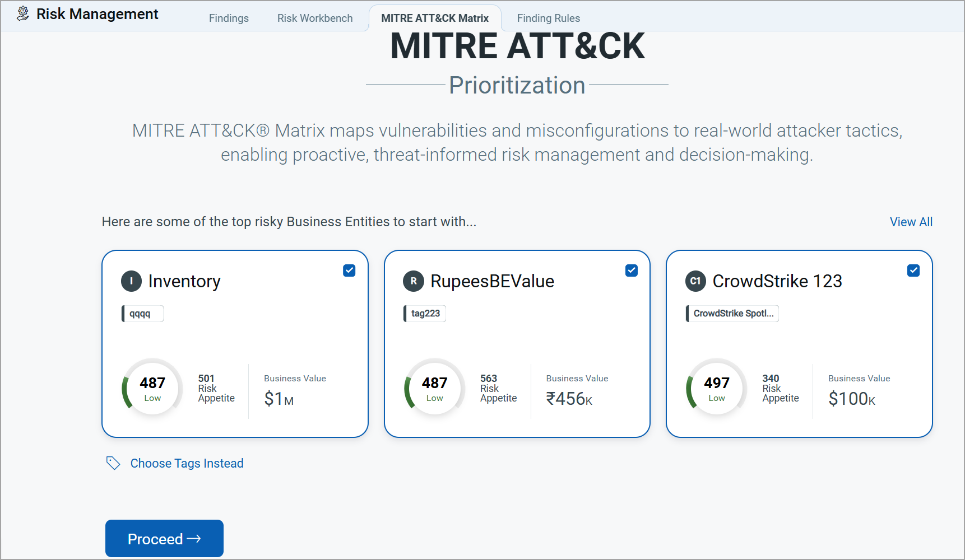This screenshot has height=560, width=965.
Task: Click the RupeesBEValue 487 Low risk dial
Action: 434,388
